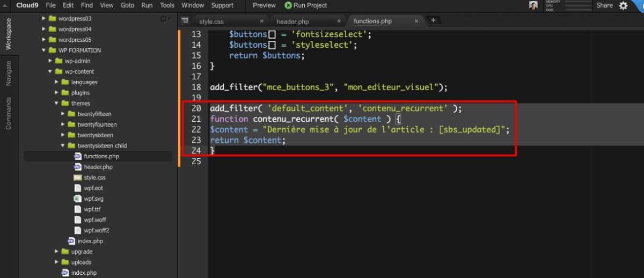Open the Workspace side panel tab
This screenshot has height=278, width=644.
coord(8,34)
